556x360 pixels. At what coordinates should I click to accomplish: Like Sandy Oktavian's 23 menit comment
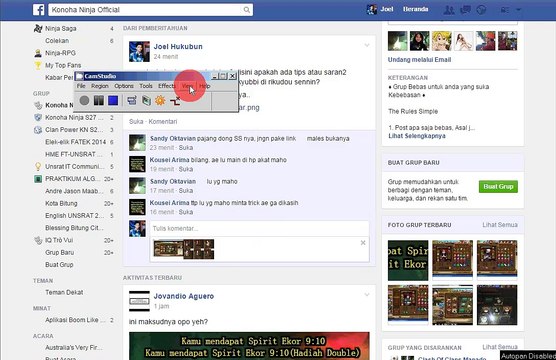pos(186,148)
